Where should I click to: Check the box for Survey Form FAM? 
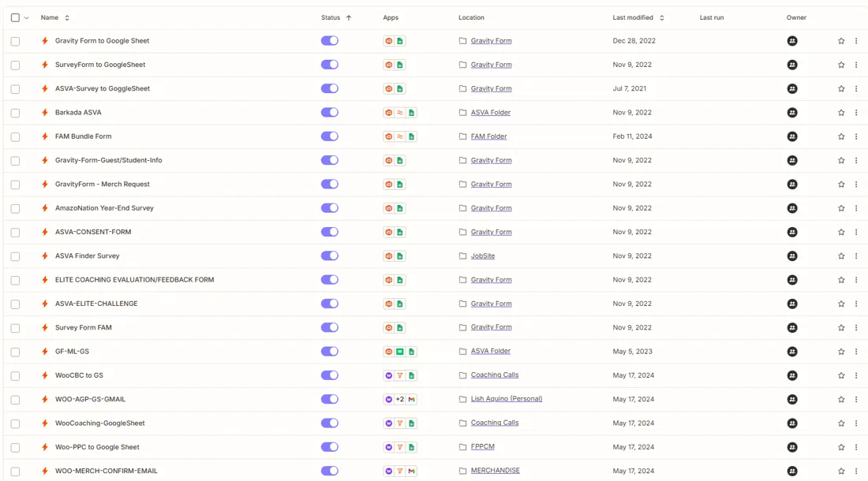[x=16, y=328]
